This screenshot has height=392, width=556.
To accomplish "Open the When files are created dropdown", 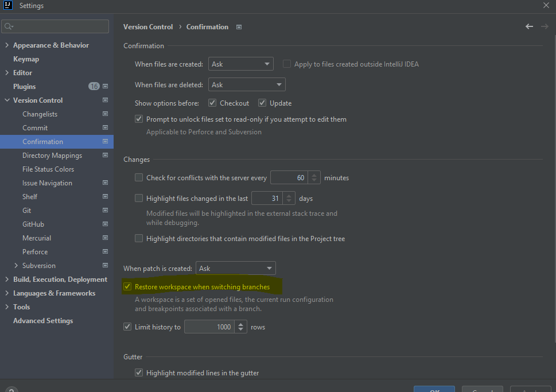I will tap(241, 64).
